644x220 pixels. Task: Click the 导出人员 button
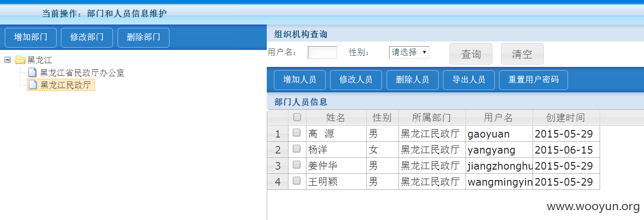pos(469,80)
